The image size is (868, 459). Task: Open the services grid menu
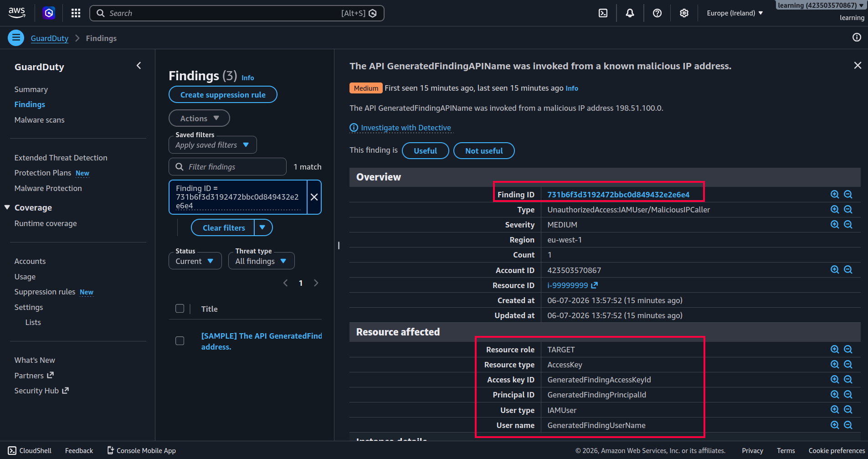76,13
